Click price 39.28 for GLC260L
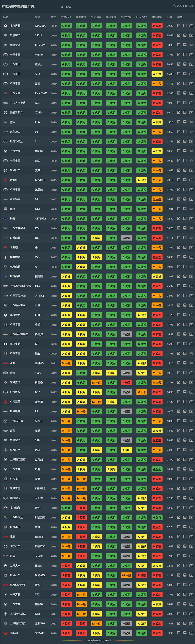The image size is (195, 644). click(170, 26)
